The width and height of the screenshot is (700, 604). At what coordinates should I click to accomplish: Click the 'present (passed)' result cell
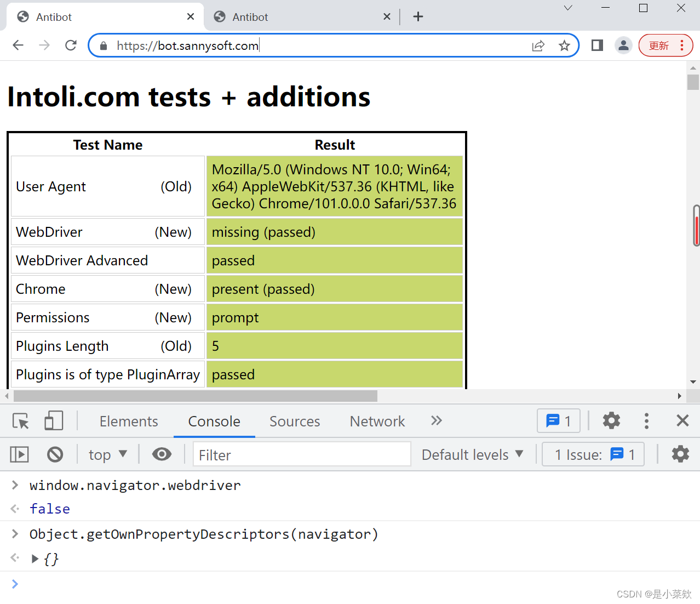335,289
